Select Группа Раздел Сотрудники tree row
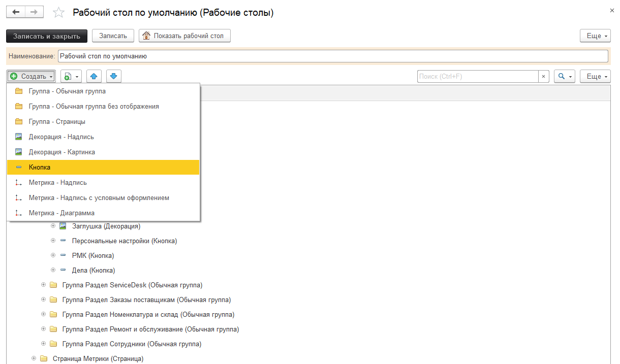Viewport: 620px width, 364px height. click(x=132, y=344)
